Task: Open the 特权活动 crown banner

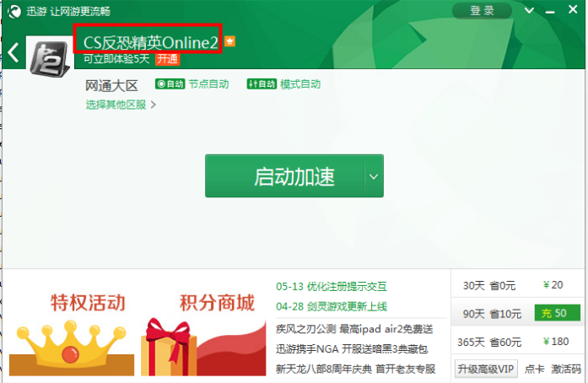Action: coord(72,334)
